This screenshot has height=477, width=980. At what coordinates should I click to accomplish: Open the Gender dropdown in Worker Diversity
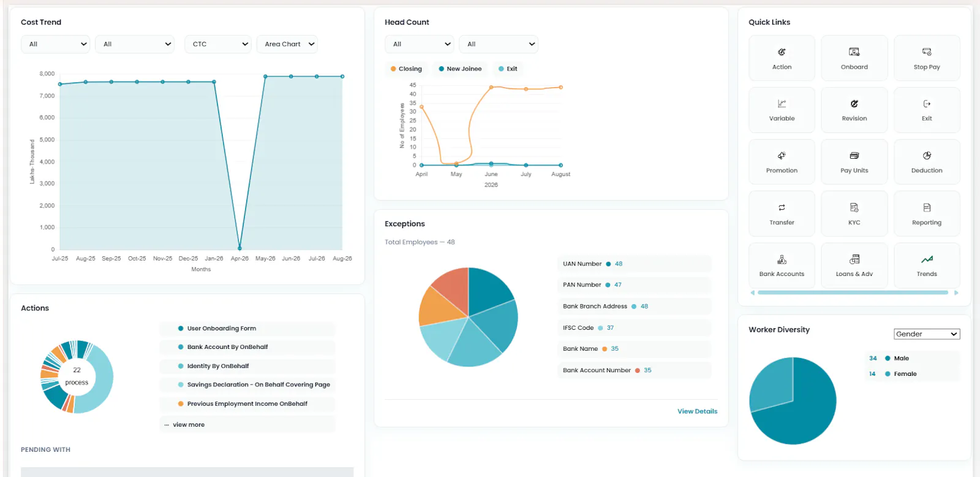pyautogui.click(x=927, y=334)
